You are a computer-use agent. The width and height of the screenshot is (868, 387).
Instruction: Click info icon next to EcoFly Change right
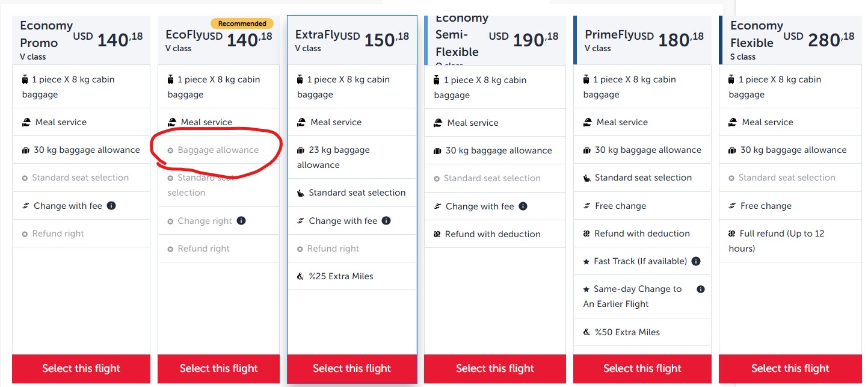click(241, 221)
